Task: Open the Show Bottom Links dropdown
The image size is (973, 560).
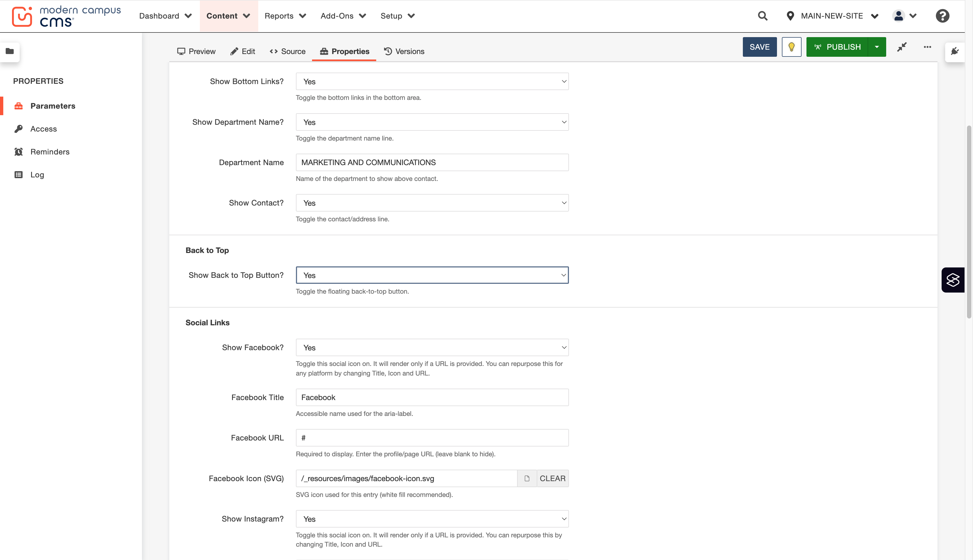Action: [432, 82]
